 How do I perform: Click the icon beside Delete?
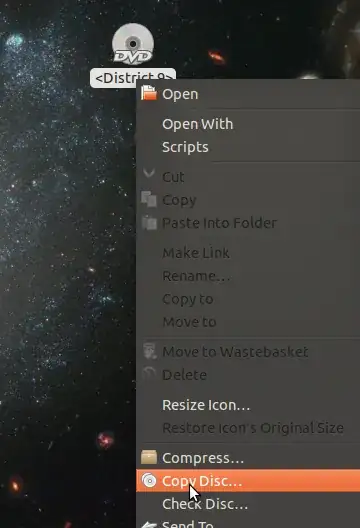point(149,373)
